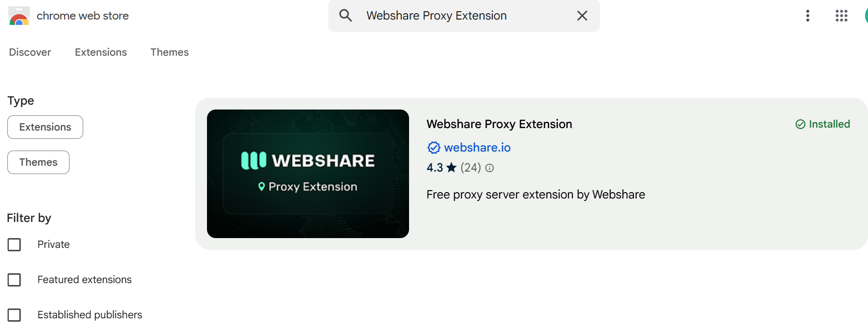Image resolution: width=868 pixels, height=330 pixels.
Task: Click the verified publisher badge icon
Action: 434,148
